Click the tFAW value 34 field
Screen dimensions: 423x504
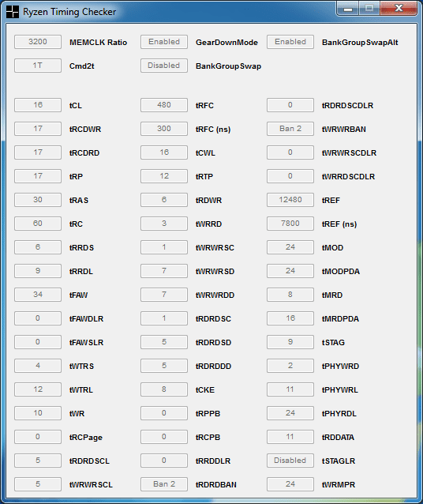coord(38,295)
